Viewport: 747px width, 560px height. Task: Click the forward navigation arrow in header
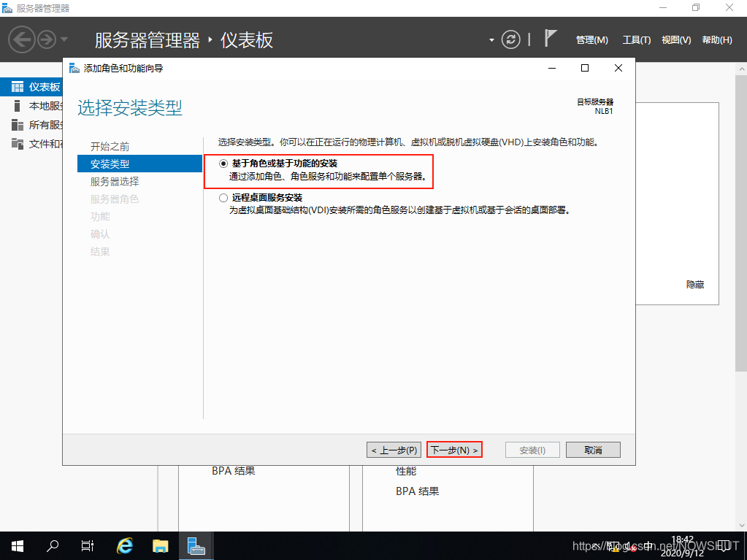pyautogui.click(x=47, y=39)
